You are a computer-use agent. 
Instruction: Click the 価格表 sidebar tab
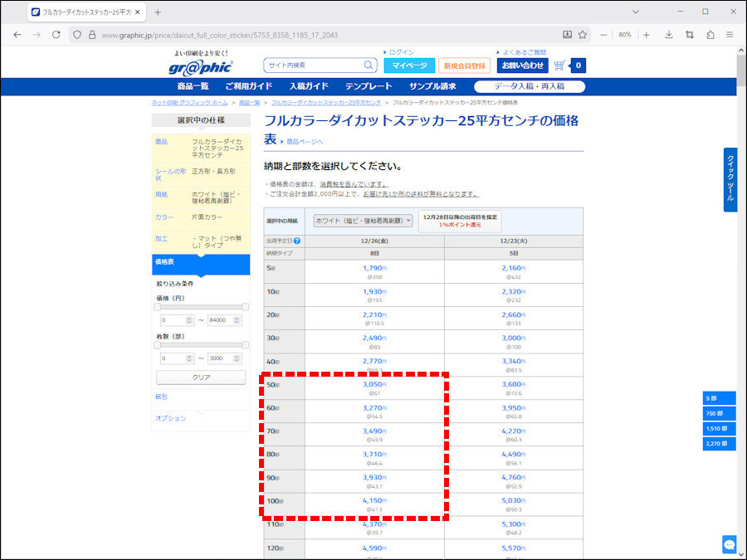pyautogui.click(x=201, y=265)
